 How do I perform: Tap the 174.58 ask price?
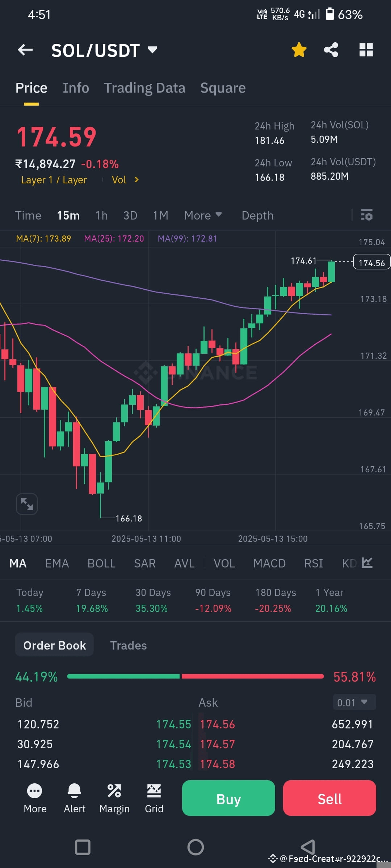pyautogui.click(x=217, y=764)
